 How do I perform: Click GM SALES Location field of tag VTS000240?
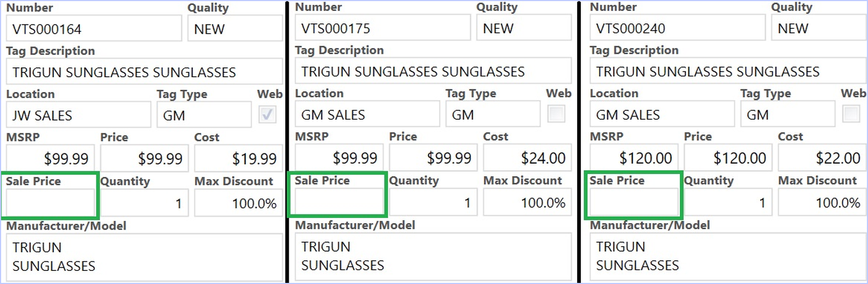click(662, 114)
